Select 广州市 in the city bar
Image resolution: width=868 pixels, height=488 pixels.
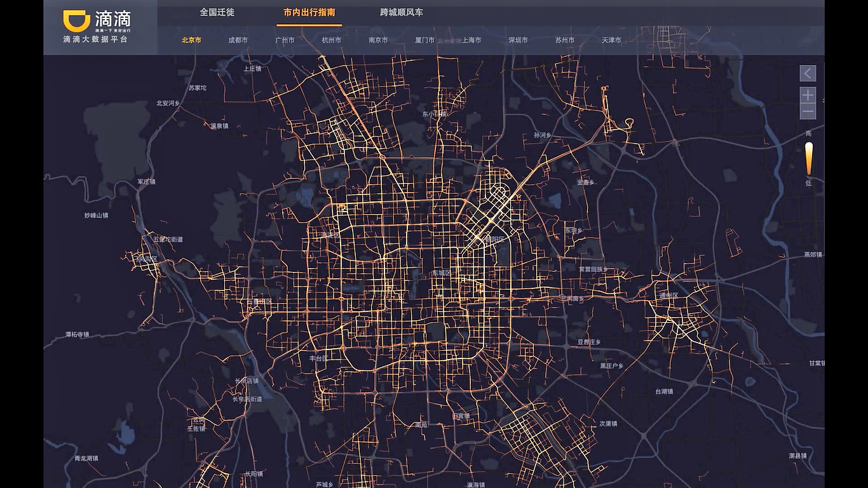[x=285, y=40]
